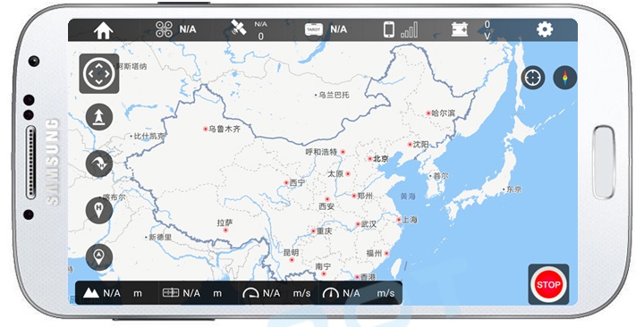
Task: Open the directional joystick control icon
Action: coord(99,74)
